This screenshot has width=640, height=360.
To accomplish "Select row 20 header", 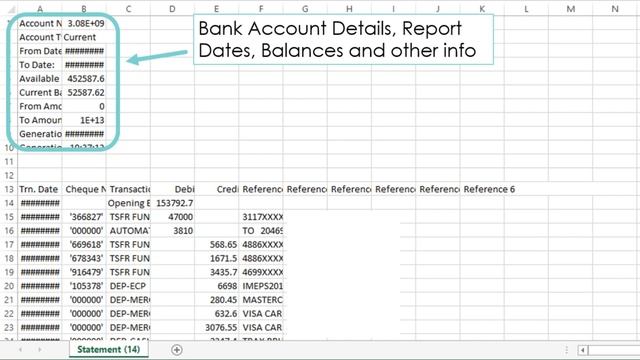I will tap(9, 286).
